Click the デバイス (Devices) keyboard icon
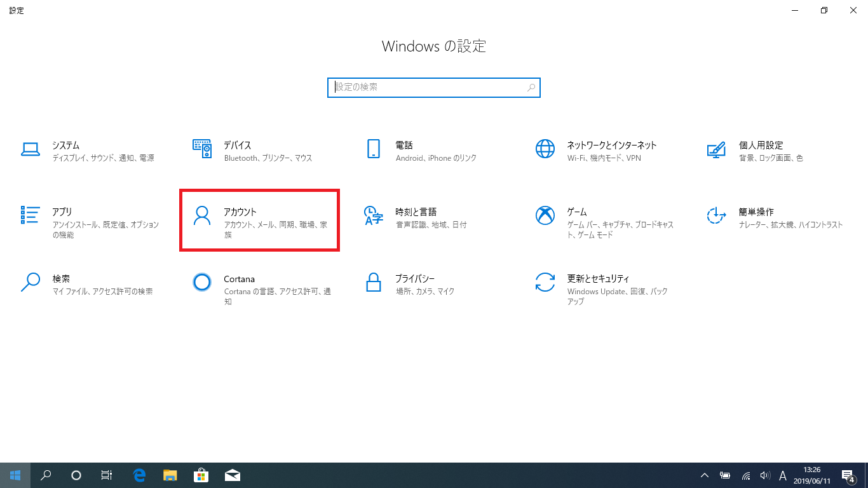The height and width of the screenshot is (488, 868). [x=202, y=149]
